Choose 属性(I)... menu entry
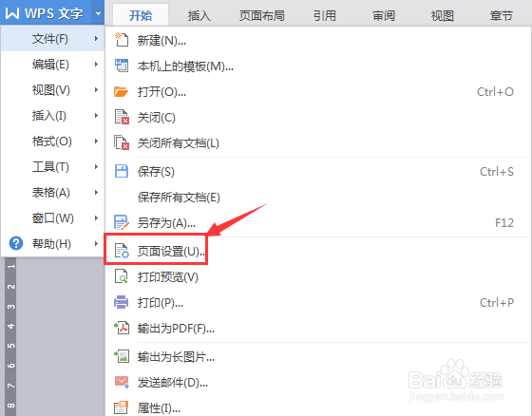Image resolution: width=532 pixels, height=416 pixels. pos(318,407)
